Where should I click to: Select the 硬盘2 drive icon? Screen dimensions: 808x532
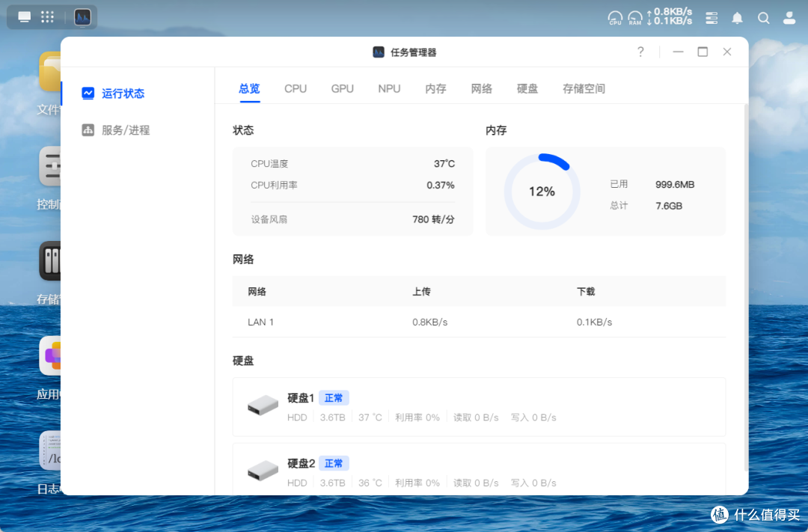pyautogui.click(x=263, y=471)
